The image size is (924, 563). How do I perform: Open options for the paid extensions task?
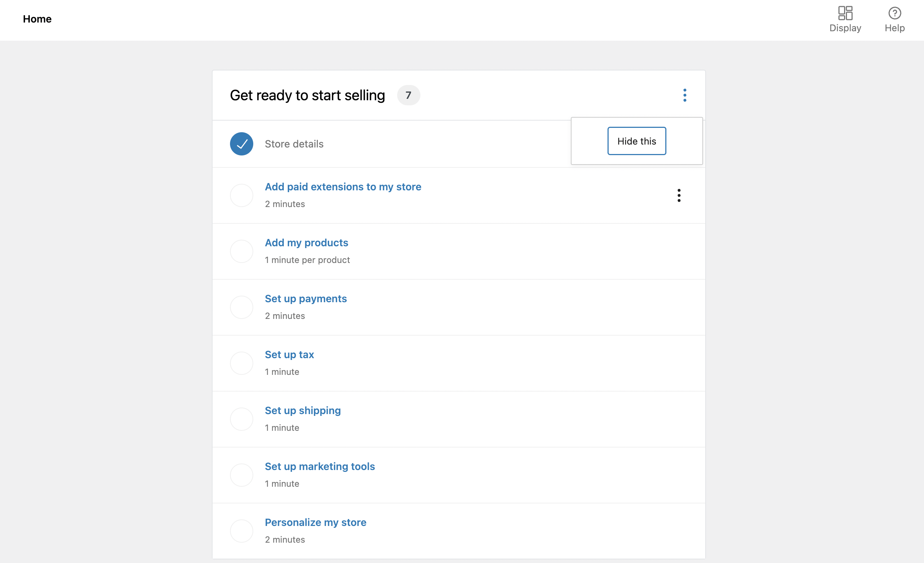(679, 195)
